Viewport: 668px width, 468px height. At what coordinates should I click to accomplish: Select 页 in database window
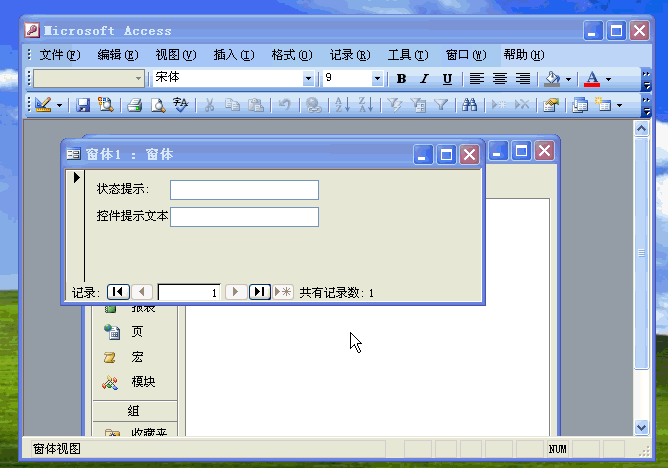tap(135, 332)
